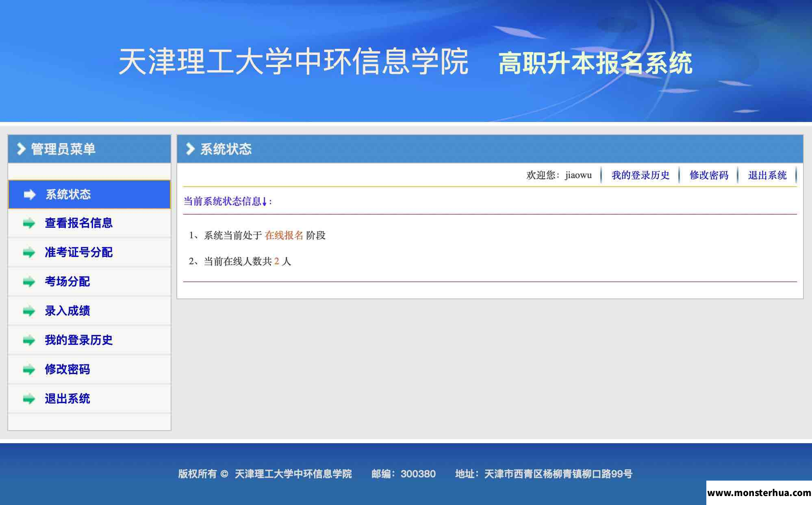Click the green arrow beside sidebar 退出系统
Viewport: 812px width, 505px height.
[x=29, y=399]
